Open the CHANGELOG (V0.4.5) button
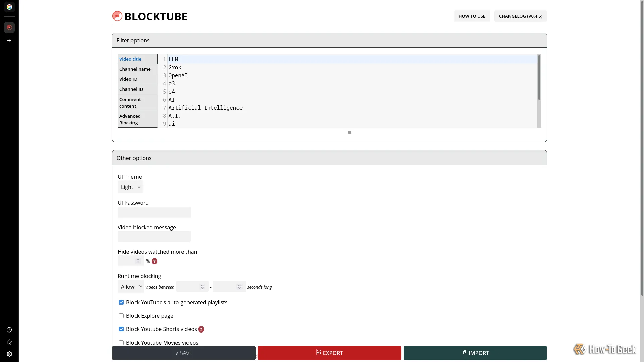This screenshot has width=644, height=362. point(521,16)
